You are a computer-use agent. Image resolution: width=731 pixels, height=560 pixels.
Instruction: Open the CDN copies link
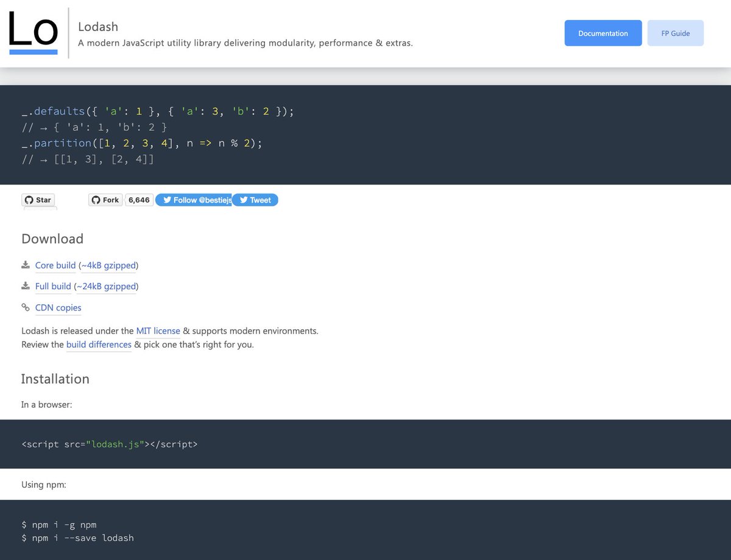coord(58,308)
